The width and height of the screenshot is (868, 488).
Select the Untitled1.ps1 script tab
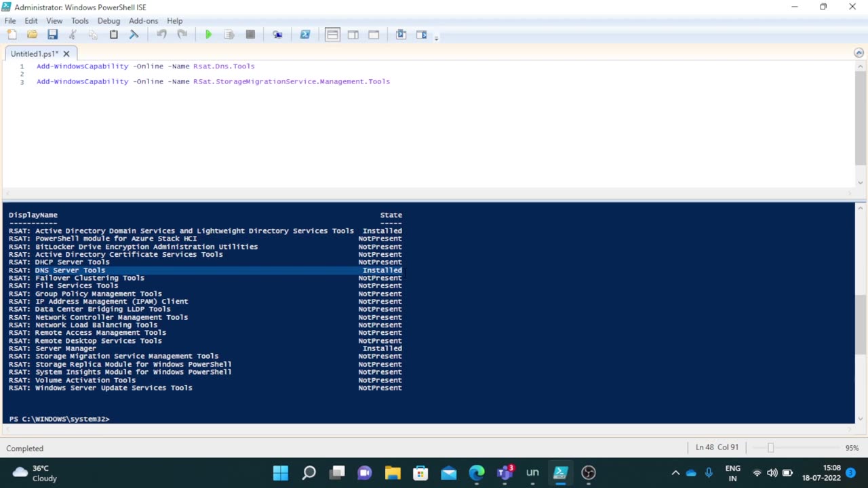[35, 54]
